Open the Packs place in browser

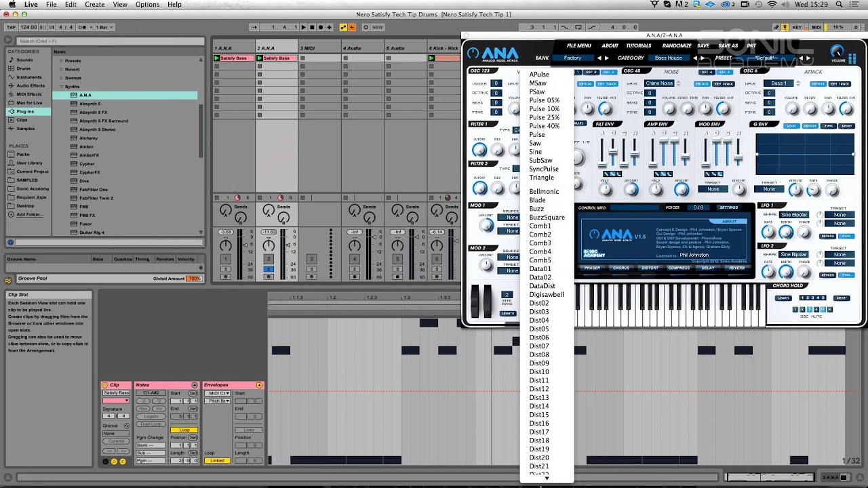[23, 155]
